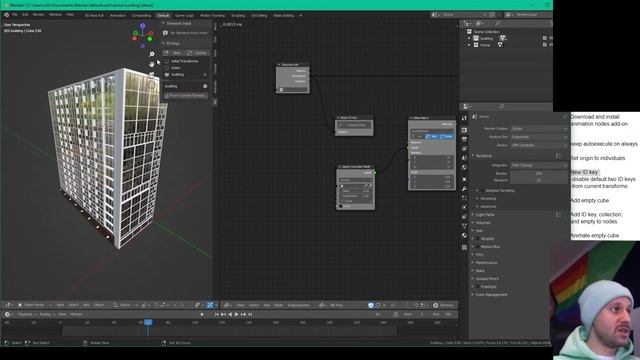
Task: Open the Integrator Path Tracing dropdown
Action: pyautogui.click(x=539, y=165)
